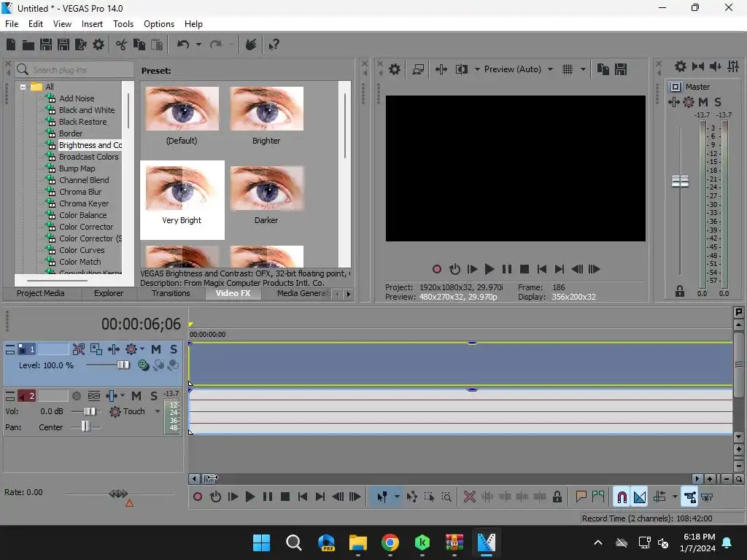Screen dimensions: 747x560
Task: Toggle Automatic Crossfades button
Action: 639,497
